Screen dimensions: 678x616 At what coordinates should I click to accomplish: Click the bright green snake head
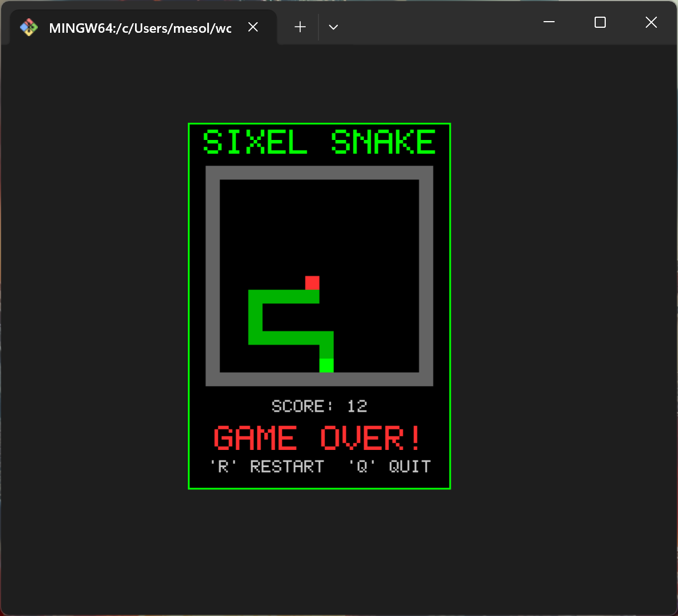(326, 365)
